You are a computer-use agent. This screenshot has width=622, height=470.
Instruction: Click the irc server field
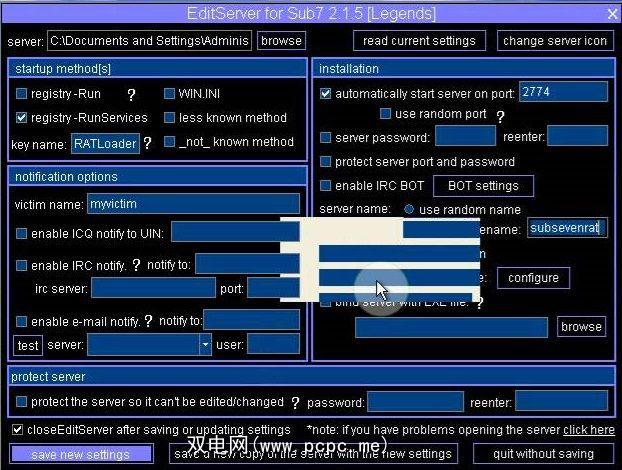[x=154, y=288]
